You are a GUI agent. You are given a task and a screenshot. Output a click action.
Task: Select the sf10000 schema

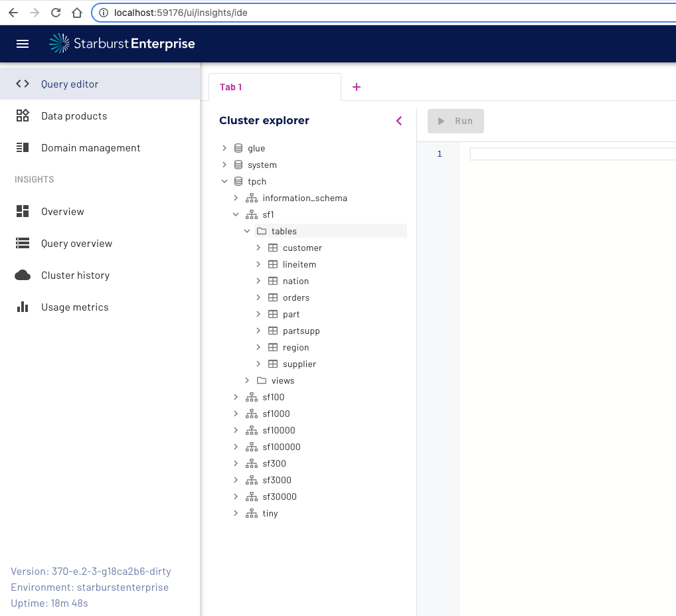(x=279, y=430)
